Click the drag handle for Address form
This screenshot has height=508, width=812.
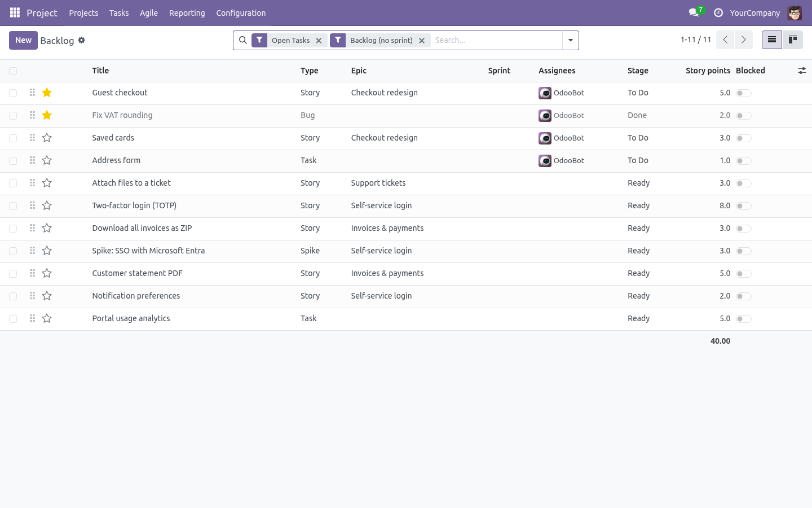(x=32, y=160)
